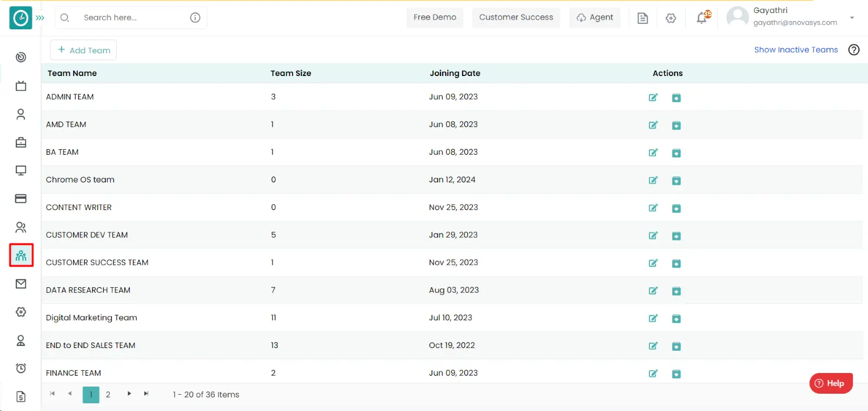This screenshot has width=868, height=411.
Task: Archive the CONTENT WRITER row
Action: point(676,208)
